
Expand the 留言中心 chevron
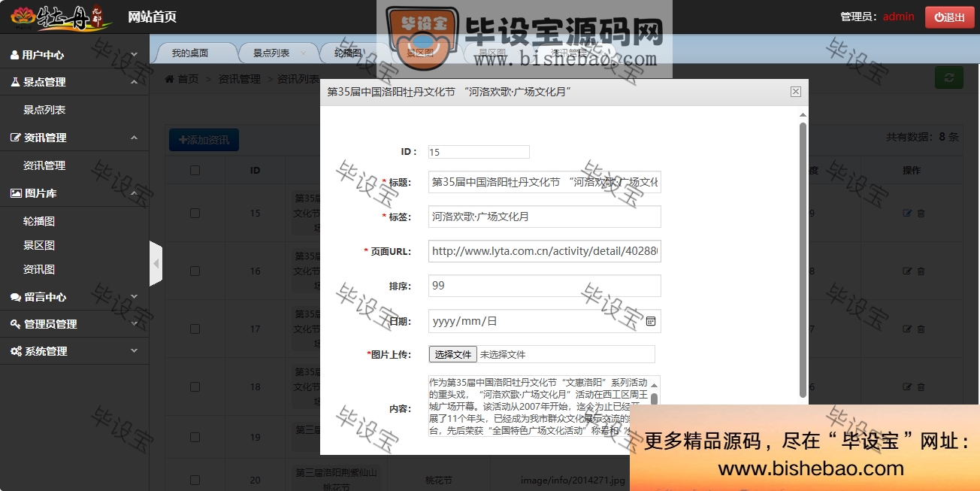[134, 297]
